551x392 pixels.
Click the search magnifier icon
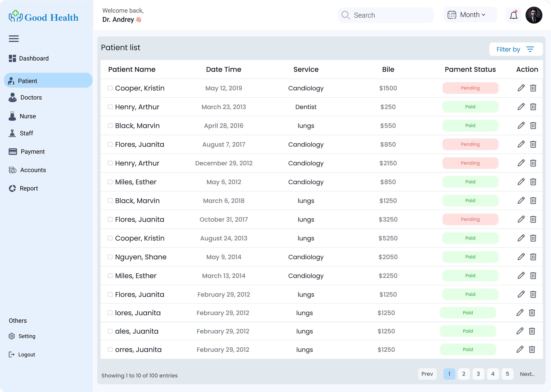tap(346, 15)
